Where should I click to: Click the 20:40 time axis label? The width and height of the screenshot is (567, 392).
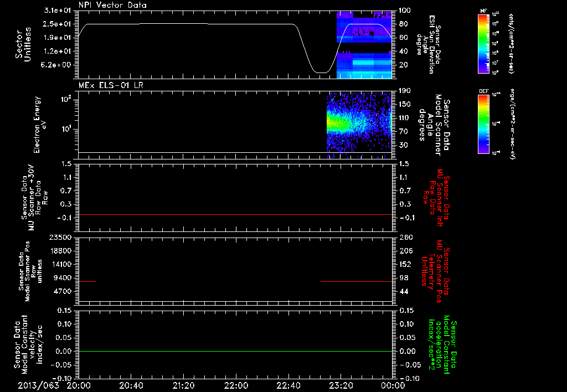(131, 385)
